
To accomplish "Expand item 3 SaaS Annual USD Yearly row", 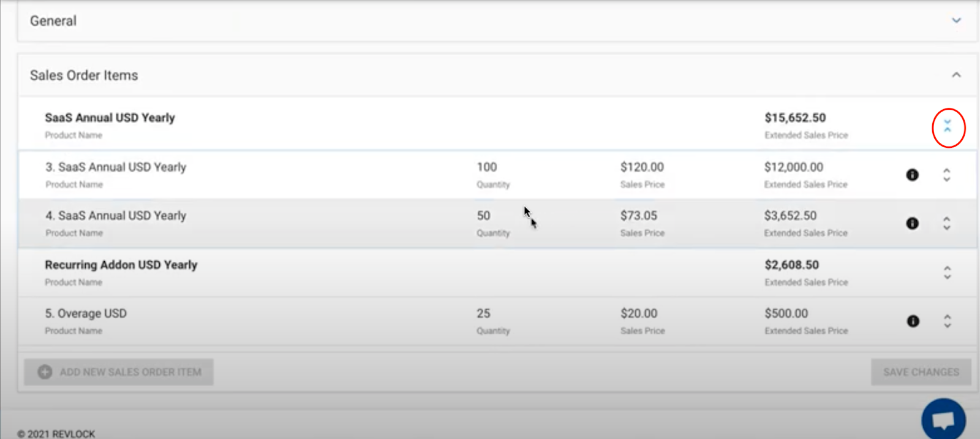I will point(947,175).
